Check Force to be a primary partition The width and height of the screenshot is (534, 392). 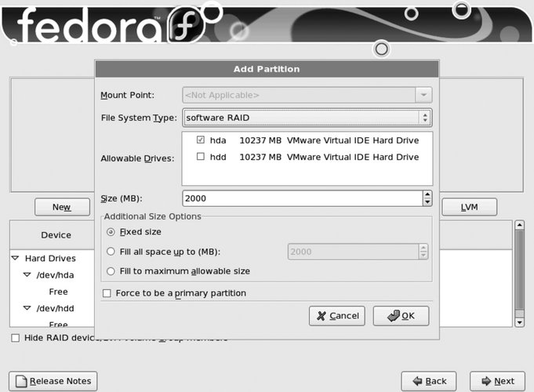pyautogui.click(x=107, y=293)
